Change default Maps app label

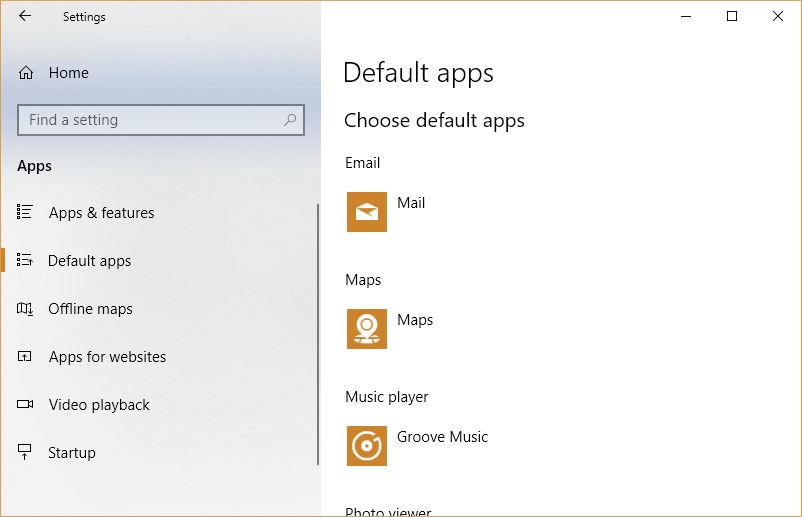pos(415,320)
